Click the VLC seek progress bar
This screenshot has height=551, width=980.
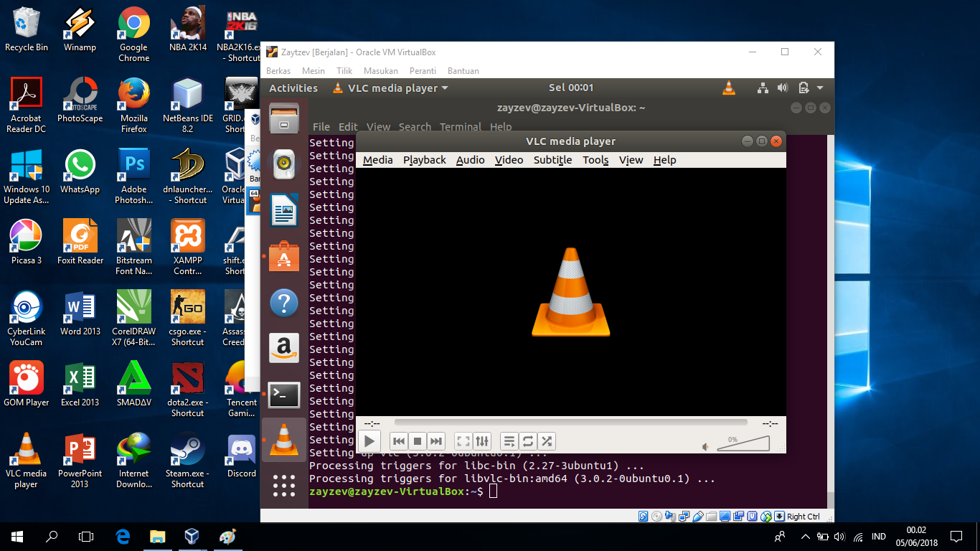click(x=570, y=423)
